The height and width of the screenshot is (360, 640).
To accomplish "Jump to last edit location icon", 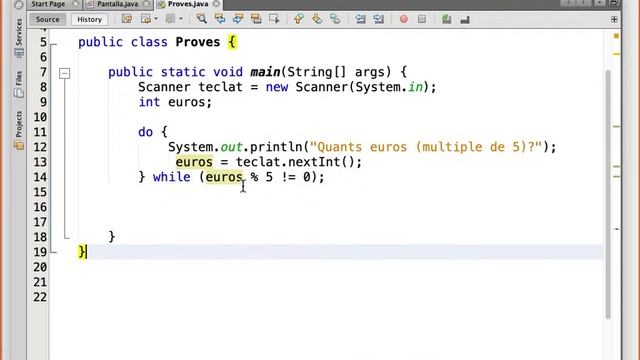I will click(127, 19).
